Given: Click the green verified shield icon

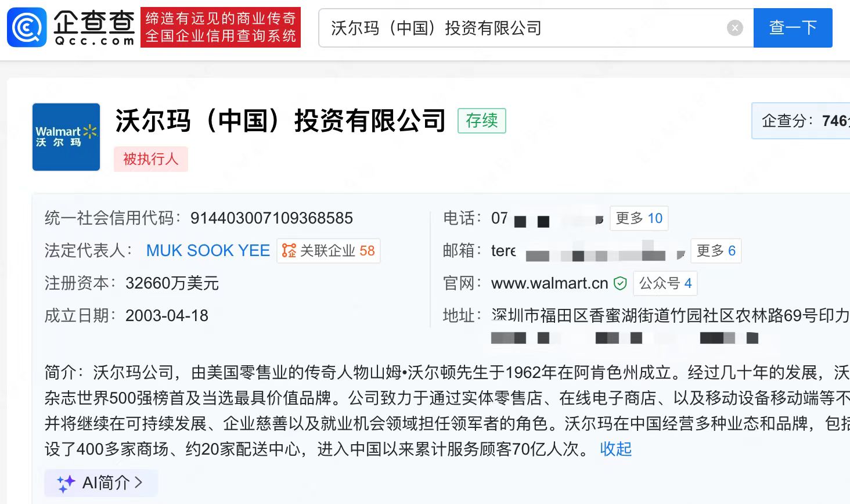Looking at the screenshot, I should point(620,283).
